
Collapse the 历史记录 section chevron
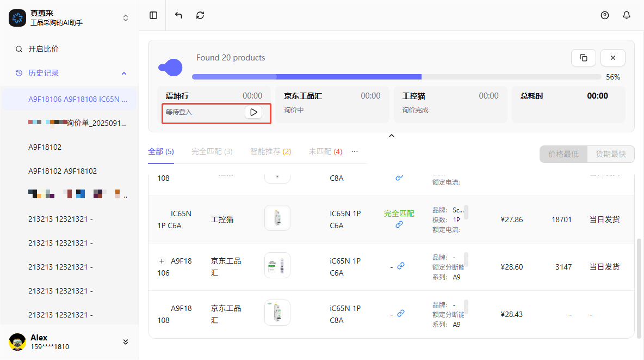point(123,72)
